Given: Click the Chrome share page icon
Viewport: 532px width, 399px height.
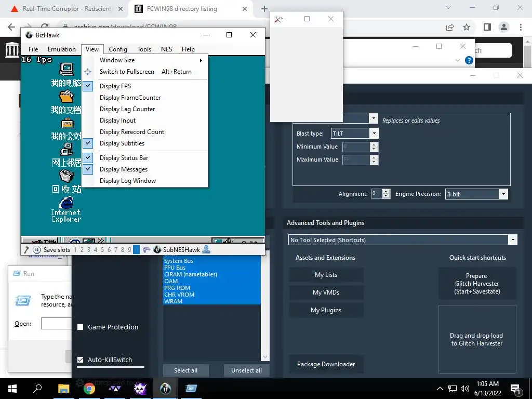Looking at the screenshot, I should coord(450,27).
